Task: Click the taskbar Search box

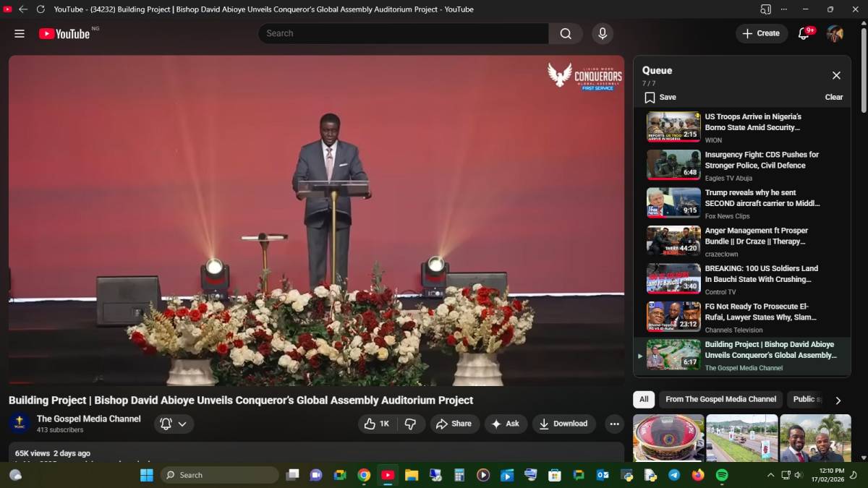Action: (x=220, y=475)
